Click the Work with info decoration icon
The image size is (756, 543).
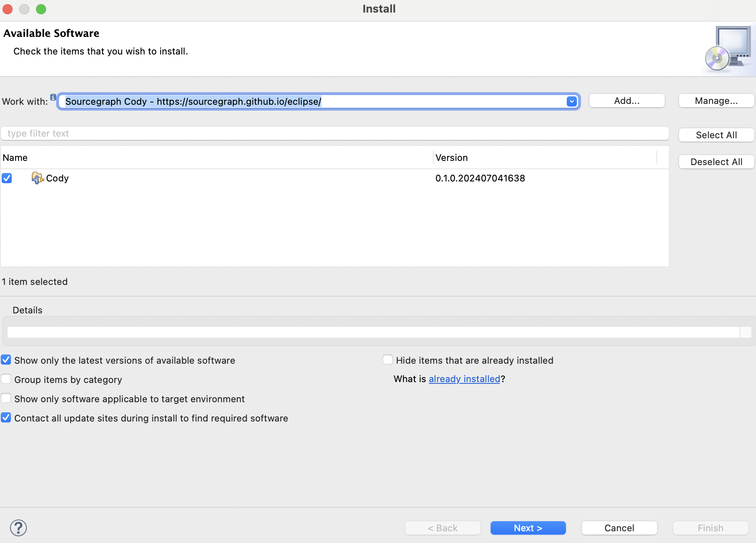[53, 97]
